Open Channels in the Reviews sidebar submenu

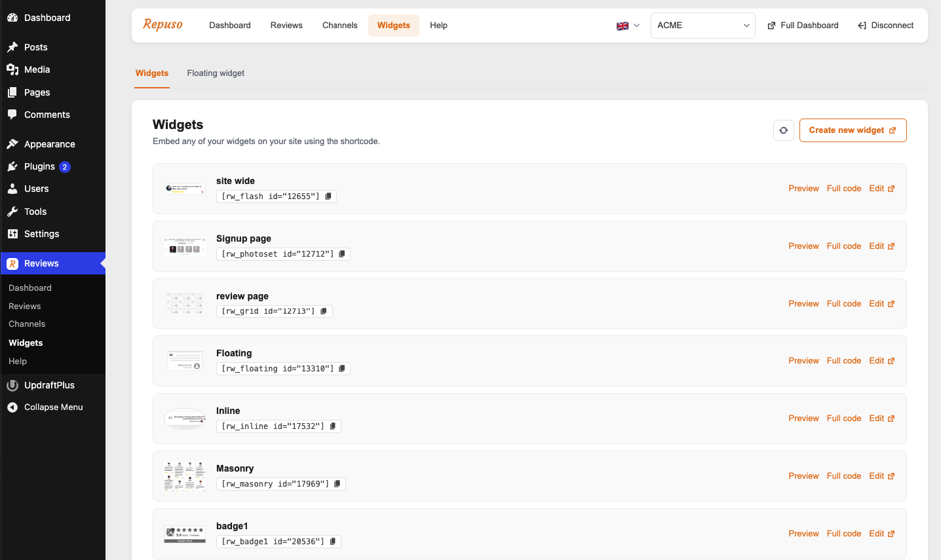click(x=27, y=324)
